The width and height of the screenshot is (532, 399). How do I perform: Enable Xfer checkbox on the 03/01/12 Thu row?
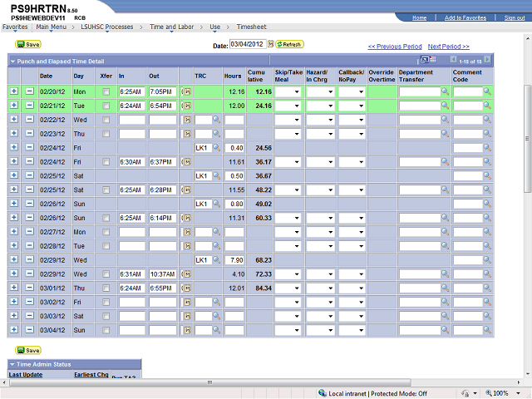pos(106,288)
